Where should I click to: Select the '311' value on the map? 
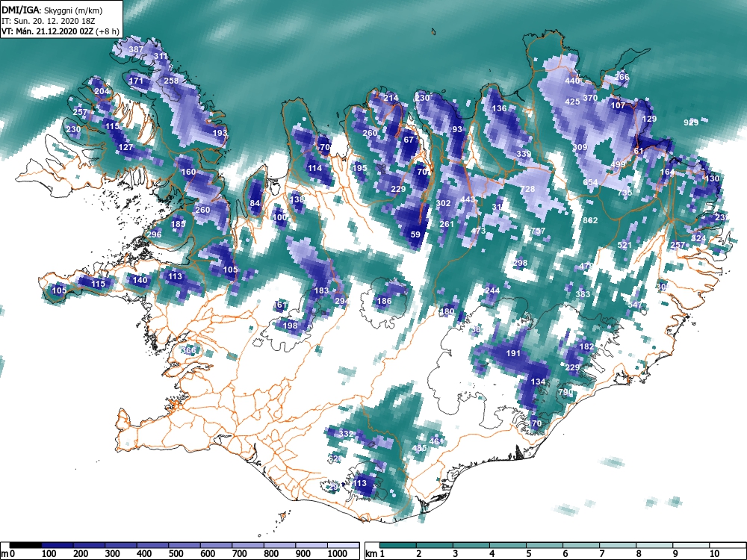click(x=161, y=56)
